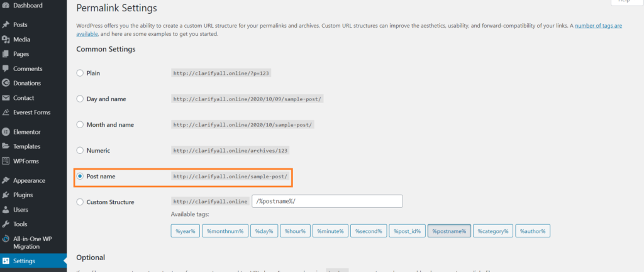
Task: Insert the %minute% tag button
Action: click(330, 231)
